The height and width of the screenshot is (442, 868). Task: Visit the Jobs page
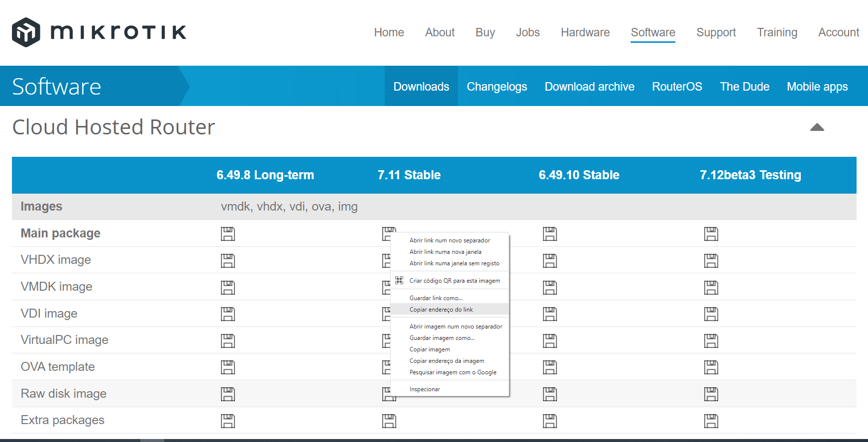(x=528, y=32)
